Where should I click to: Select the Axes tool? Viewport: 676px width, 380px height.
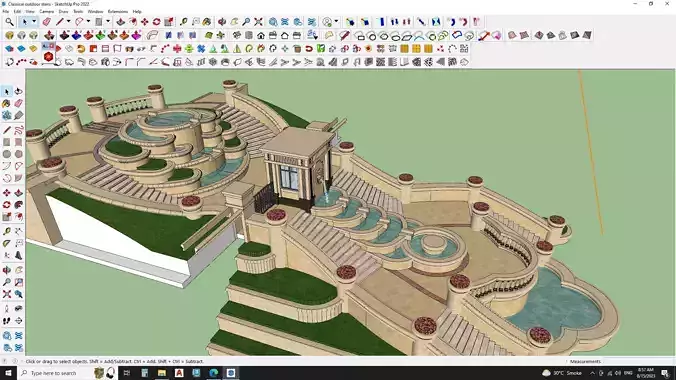[6, 255]
